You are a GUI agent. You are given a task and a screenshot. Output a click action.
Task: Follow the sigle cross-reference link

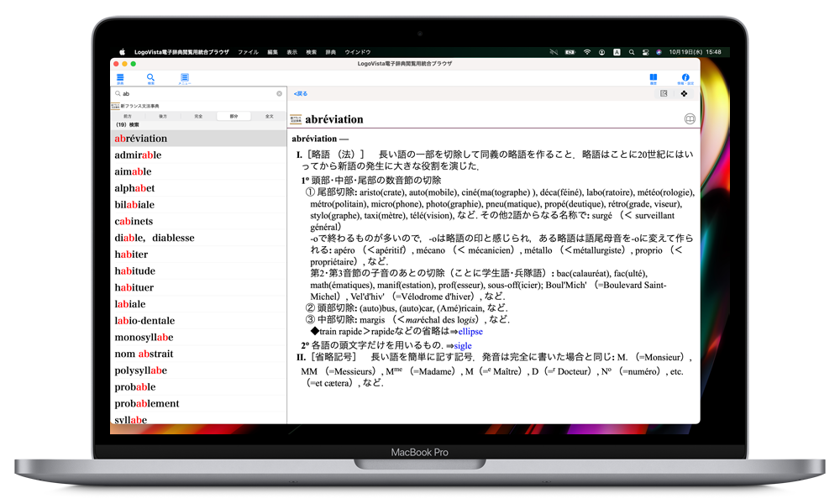pyautogui.click(x=463, y=346)
